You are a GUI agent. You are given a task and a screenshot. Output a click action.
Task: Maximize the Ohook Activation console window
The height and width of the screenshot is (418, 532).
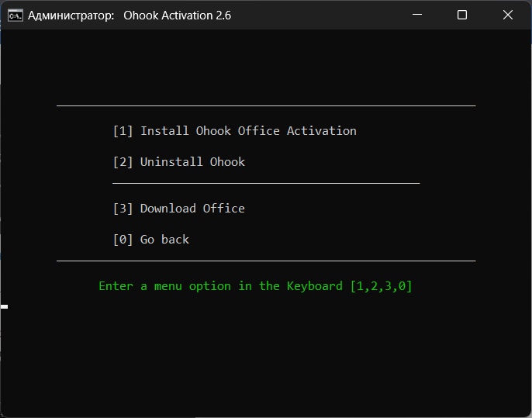tap(462, 15)
